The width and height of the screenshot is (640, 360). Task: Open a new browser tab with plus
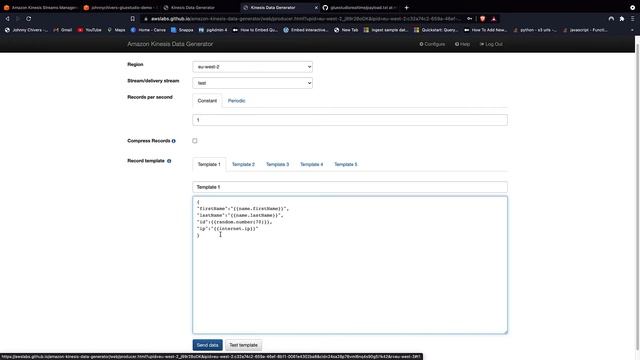(x=407, y=7)
